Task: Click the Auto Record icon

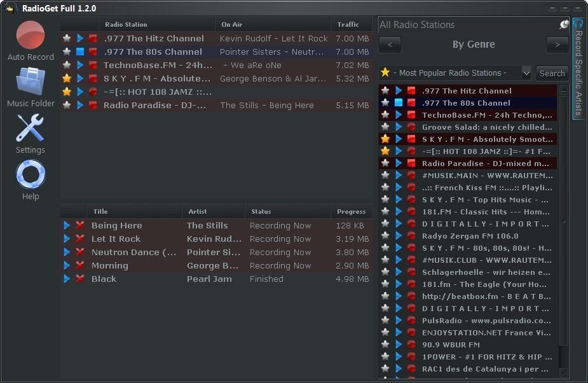Action: [x=30, y=36]
